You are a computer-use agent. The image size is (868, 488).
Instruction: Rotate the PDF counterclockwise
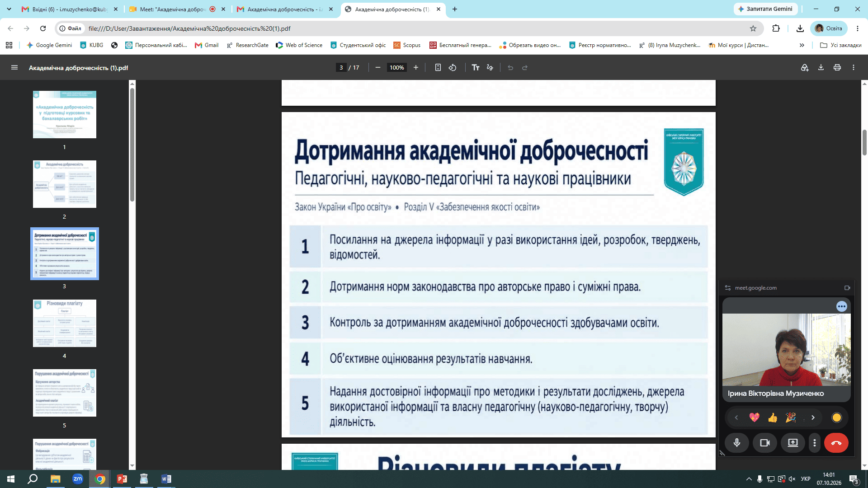(453, 67)
